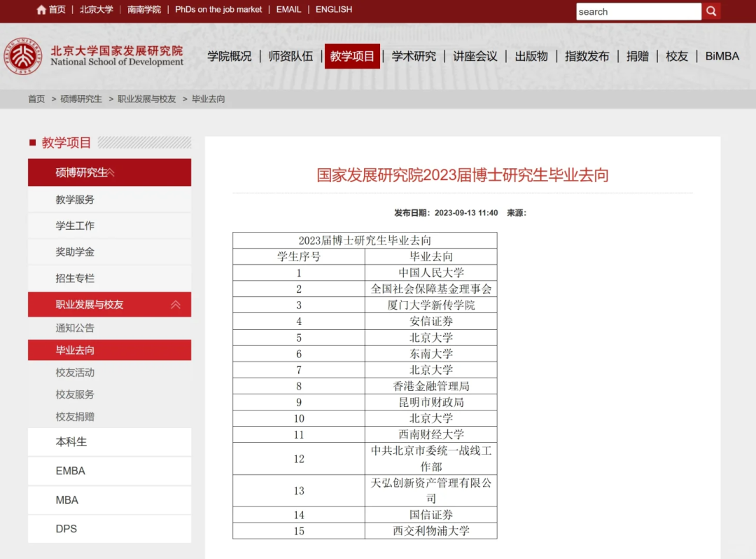Open 通知公告 in the sidebar
This screenshot has height=559, width=756.
[x=75, y=328]
